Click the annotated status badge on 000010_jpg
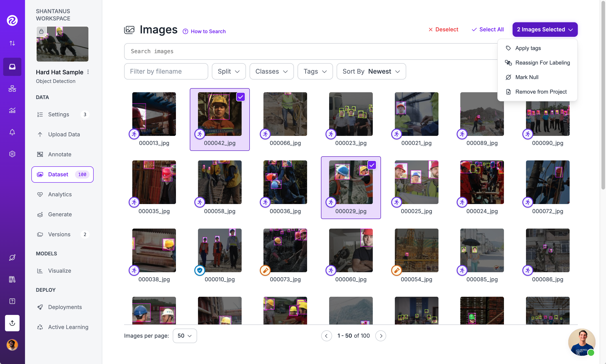The width and height of the screenshot is (606, 364). point(200,270)
